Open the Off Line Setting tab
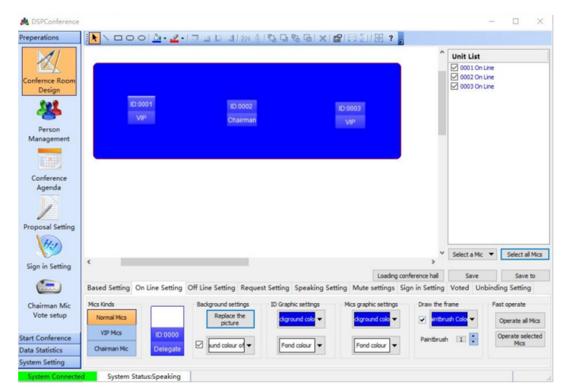The width and height of the screenshot is (585, 392). click(211, 288)
